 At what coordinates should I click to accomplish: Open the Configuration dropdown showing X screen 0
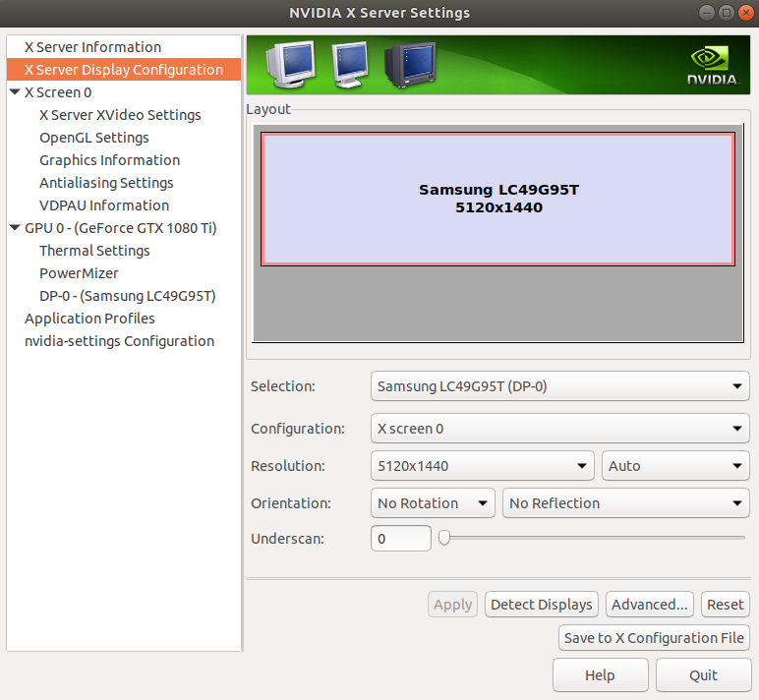(x=560, y=429)
